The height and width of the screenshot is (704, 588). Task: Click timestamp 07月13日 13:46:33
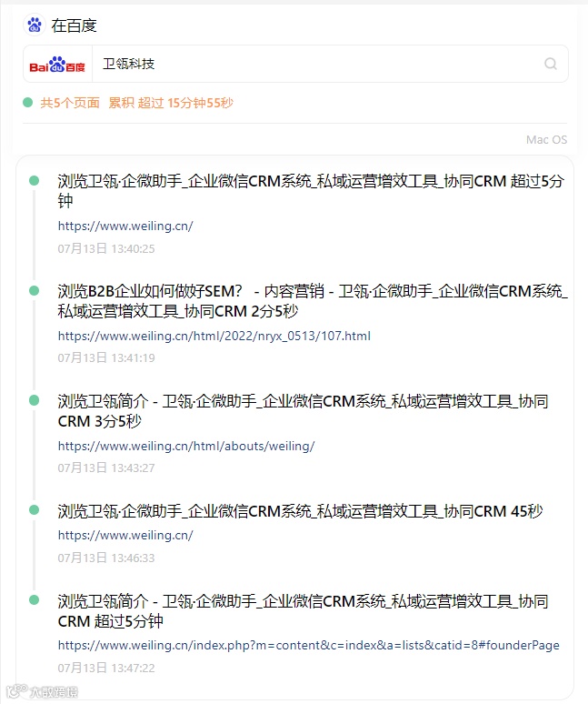106,558
